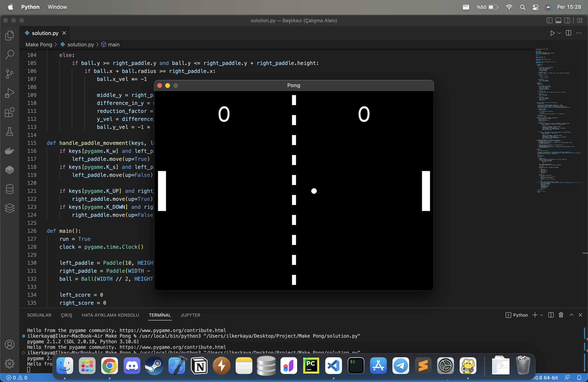Viewport: 588px width, 382px height.
Task: Open the Run and Debug view
Action: pyautogui.click(x=9, y=93)
